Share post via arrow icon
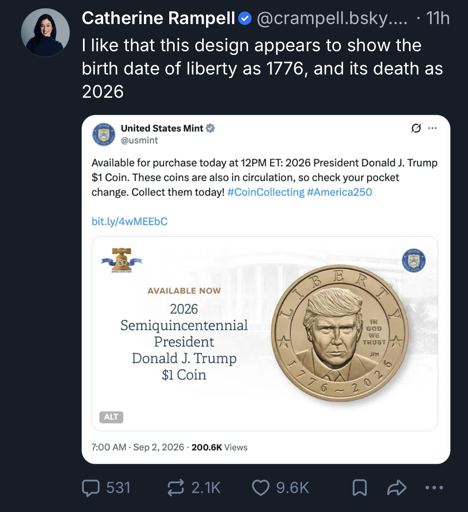 click(397, 488)
